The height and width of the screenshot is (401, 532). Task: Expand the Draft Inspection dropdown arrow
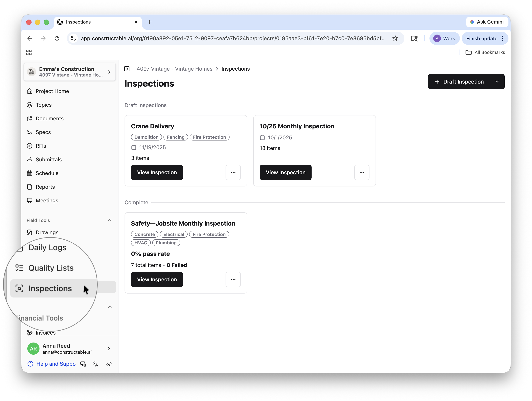pyautogui.click(x=497, y=82)
